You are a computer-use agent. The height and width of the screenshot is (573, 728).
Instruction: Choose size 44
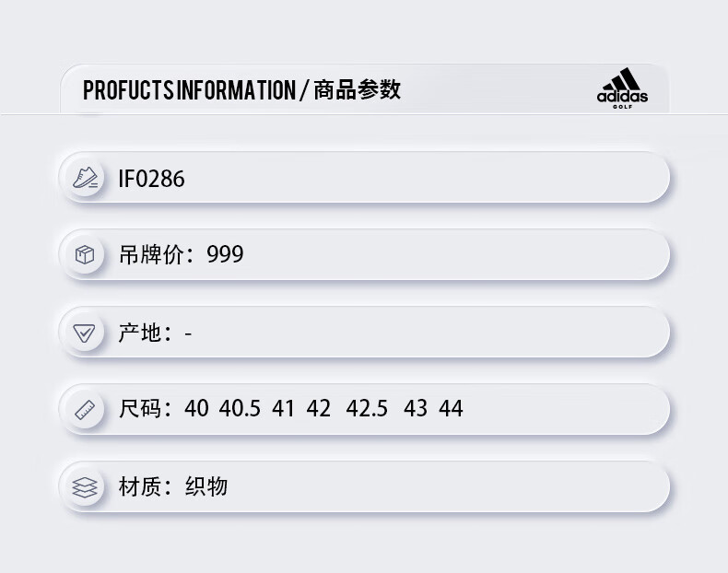(451, 409)
